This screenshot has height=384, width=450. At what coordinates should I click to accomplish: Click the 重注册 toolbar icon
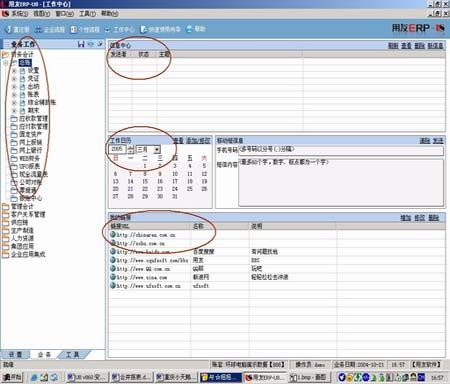point(8,29)
